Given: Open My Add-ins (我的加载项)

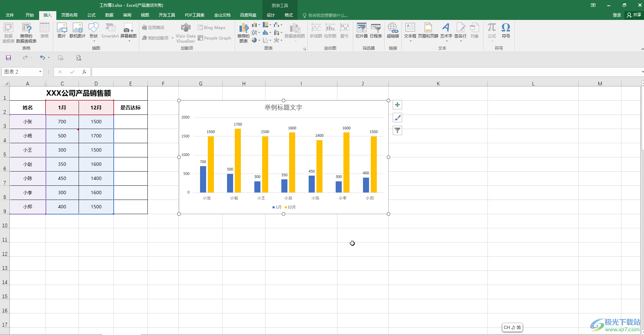Looking at the screenshot, I should [x=155, y=38].
